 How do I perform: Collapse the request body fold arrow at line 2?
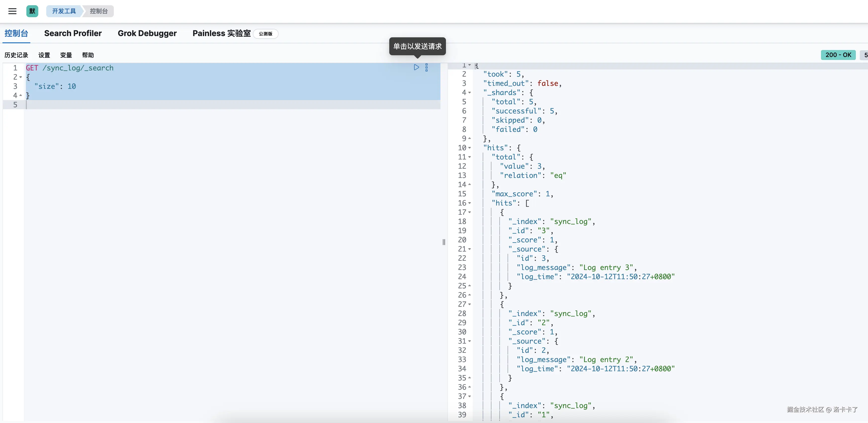(x=21, y=77)
